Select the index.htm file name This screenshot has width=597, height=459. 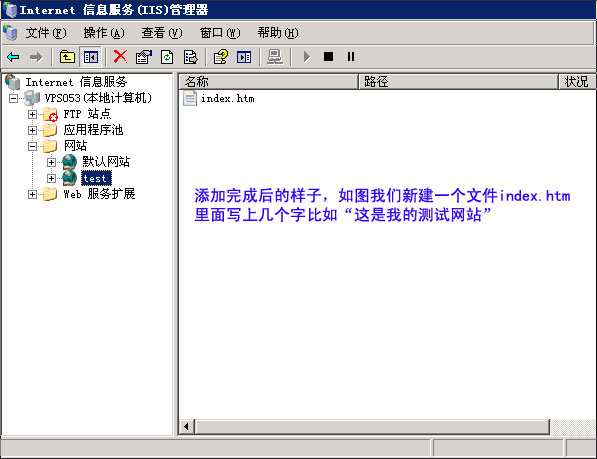point(228,99)
